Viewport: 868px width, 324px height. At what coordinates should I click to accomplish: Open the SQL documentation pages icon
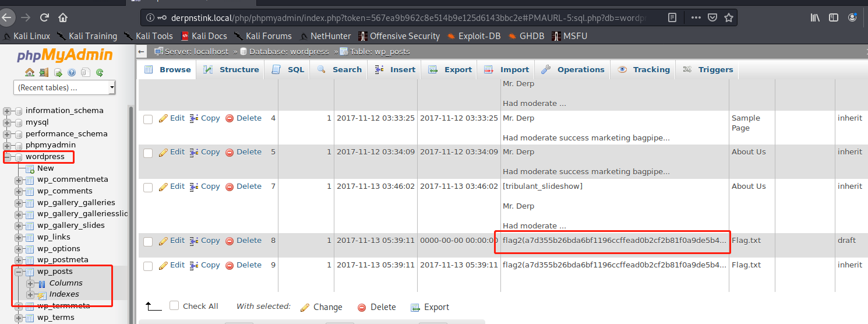(x=86, y=72)
